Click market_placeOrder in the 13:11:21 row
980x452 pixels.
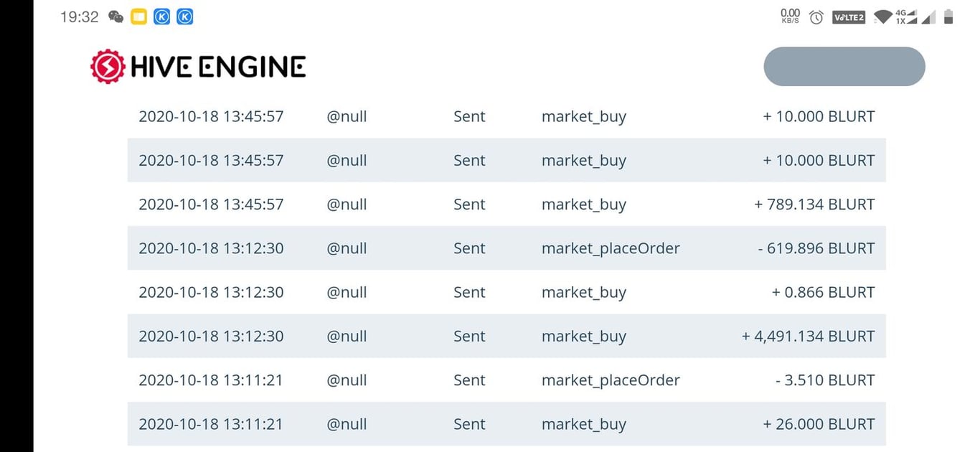611,380
